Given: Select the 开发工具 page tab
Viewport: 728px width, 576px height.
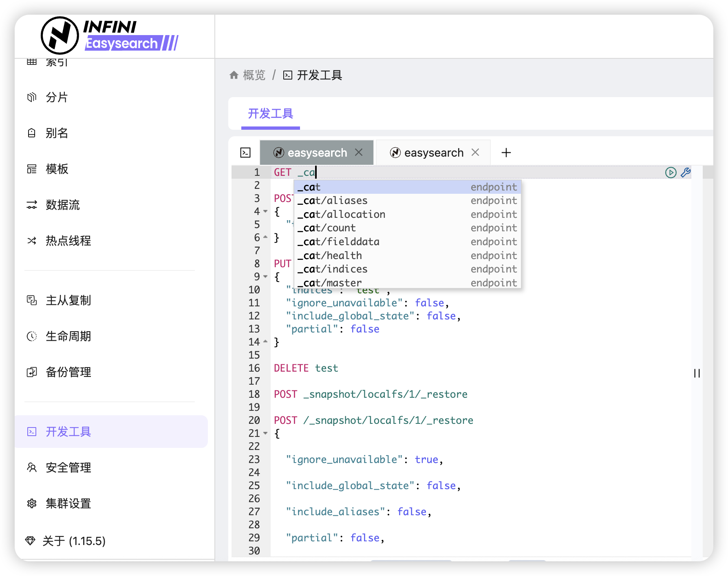Looking at the screenshot, I should point(271,113).
